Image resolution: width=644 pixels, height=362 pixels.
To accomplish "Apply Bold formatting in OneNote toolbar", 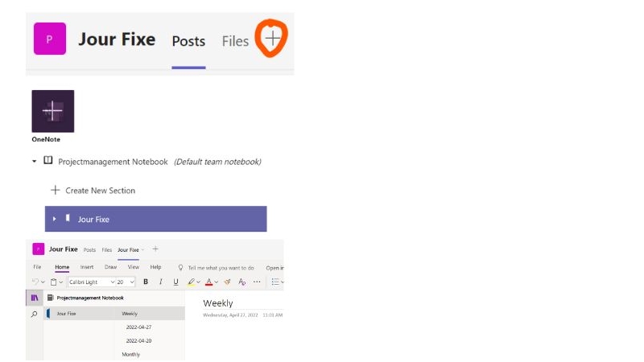I will pos(146,282).
